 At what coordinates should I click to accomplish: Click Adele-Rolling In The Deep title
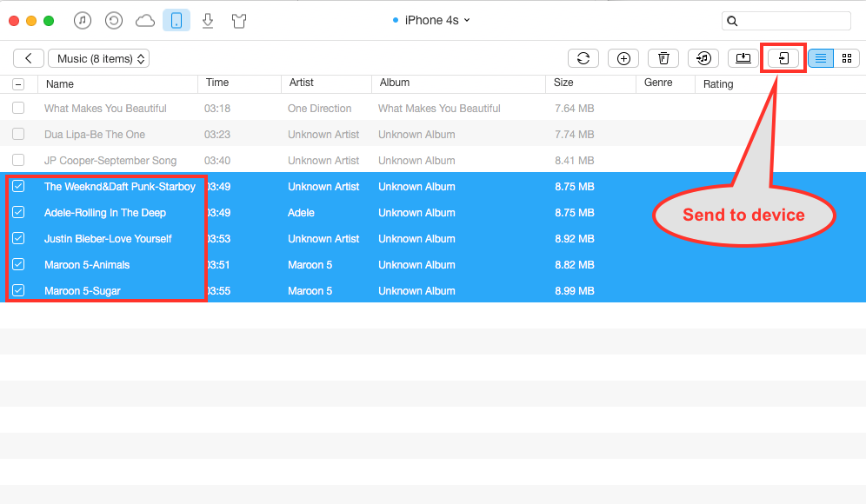point(105,213)
